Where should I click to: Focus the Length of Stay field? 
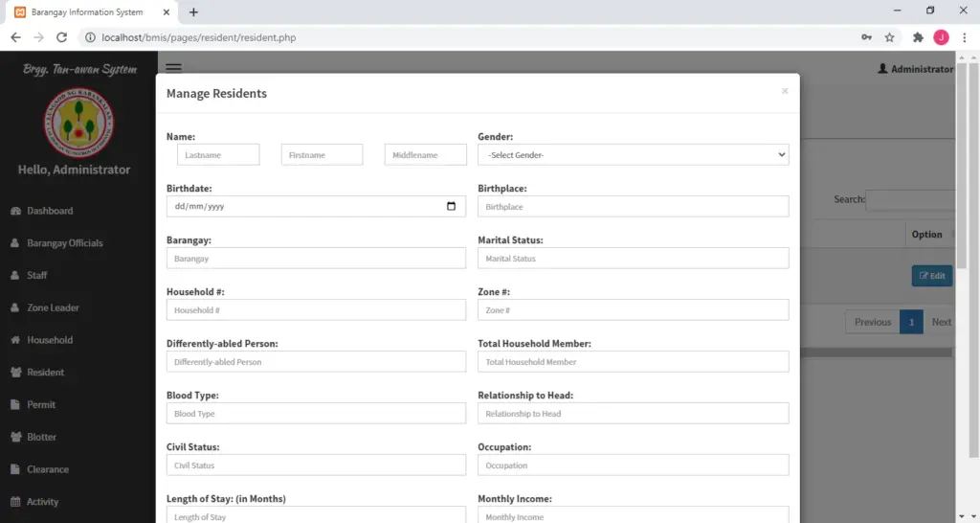(x=316, y=515)
